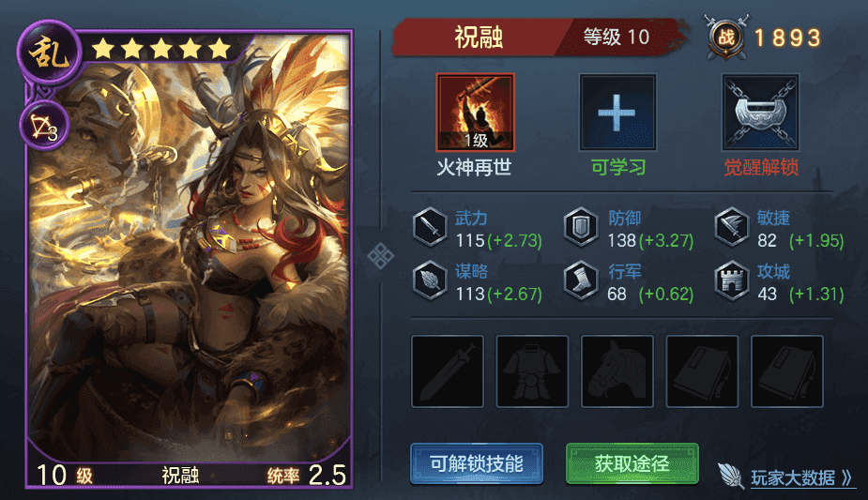Click the 可解锁技能 blue button

pos(477,463)
